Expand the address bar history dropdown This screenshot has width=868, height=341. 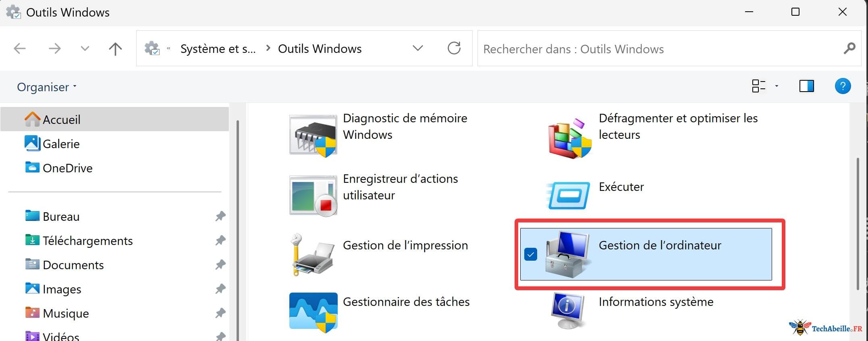tap(418, 48)
